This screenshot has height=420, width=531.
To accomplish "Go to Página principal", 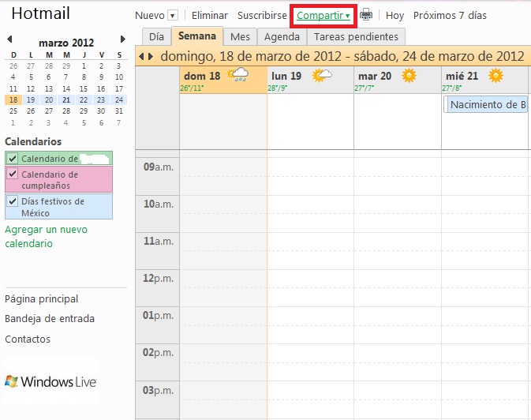I will click(x=41, y=298).
